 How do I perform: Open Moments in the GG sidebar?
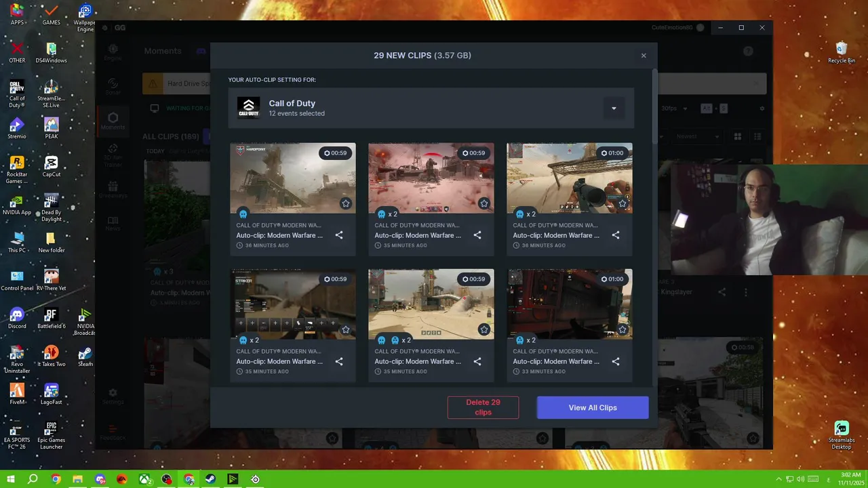[113, 121]
